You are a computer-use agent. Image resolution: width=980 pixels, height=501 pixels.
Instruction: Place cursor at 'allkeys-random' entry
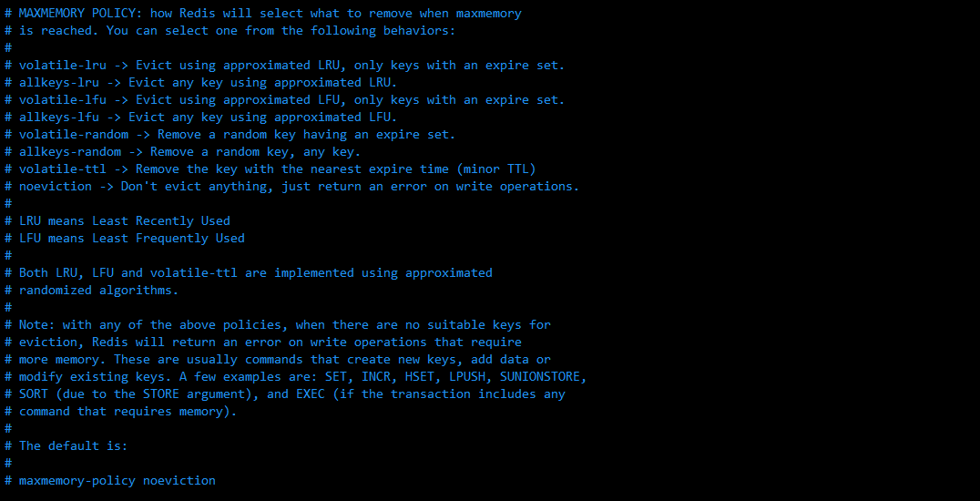point(70,152)
